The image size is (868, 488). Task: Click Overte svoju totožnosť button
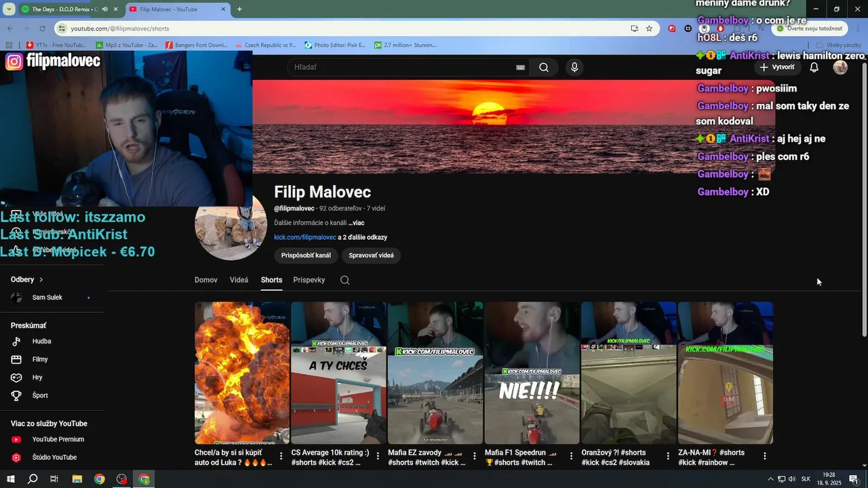tap(810, 28)
